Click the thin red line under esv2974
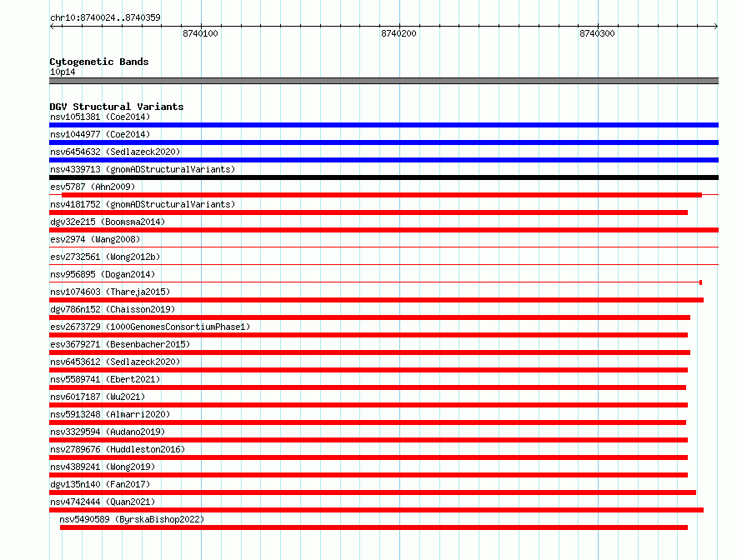The height and width of the screenshot is (560, 742). tap(384, 247)
